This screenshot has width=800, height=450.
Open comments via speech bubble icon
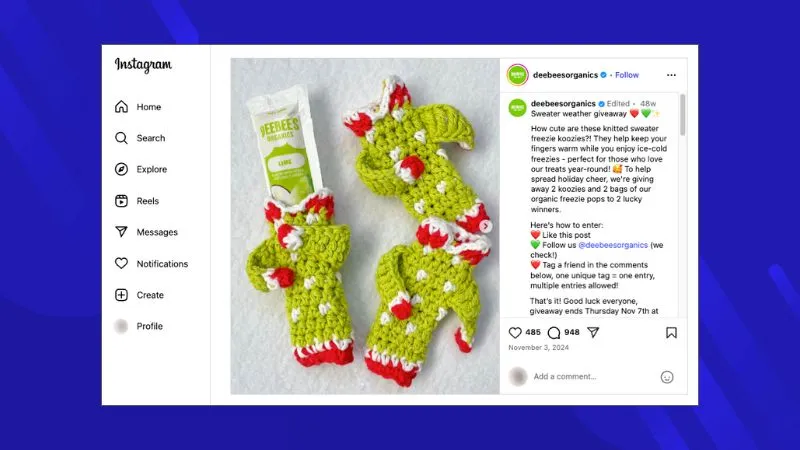554,333
